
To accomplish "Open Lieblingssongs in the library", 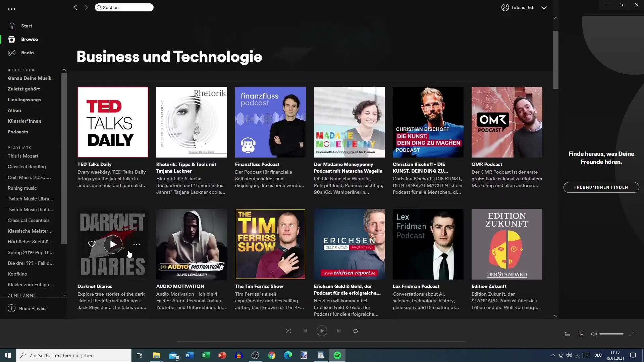I will [x=24, y=100].
